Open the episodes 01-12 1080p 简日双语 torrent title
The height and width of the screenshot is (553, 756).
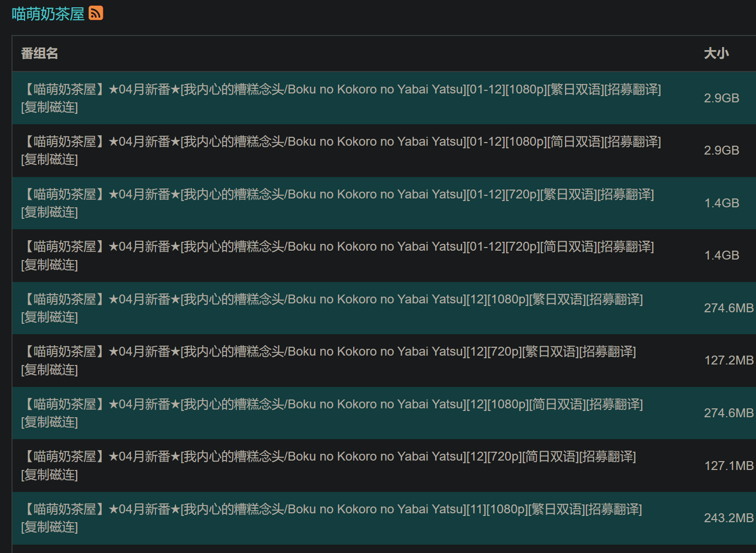click(x=342, y=142)
